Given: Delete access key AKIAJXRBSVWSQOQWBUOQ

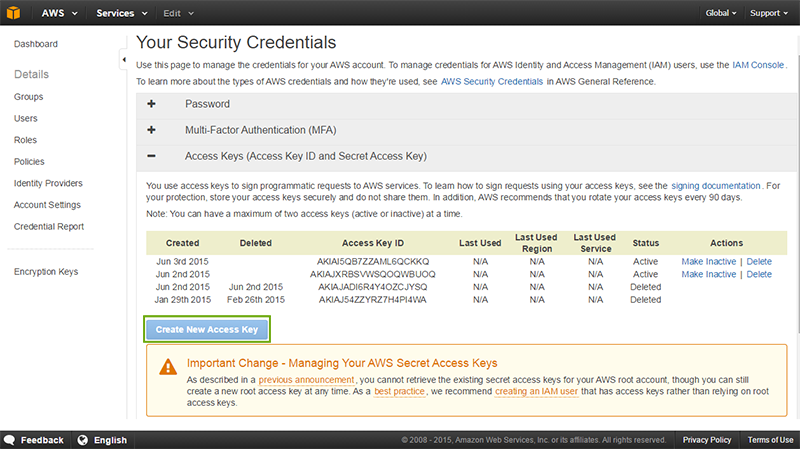Looking at the screenshot, I should 759,274.
